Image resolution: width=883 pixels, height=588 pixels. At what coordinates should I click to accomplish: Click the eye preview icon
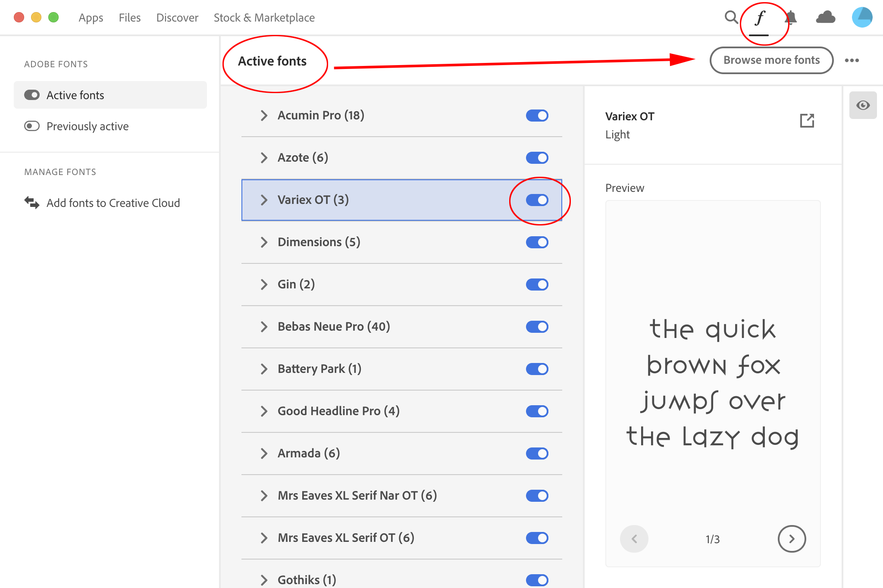(x=862, y=105)
